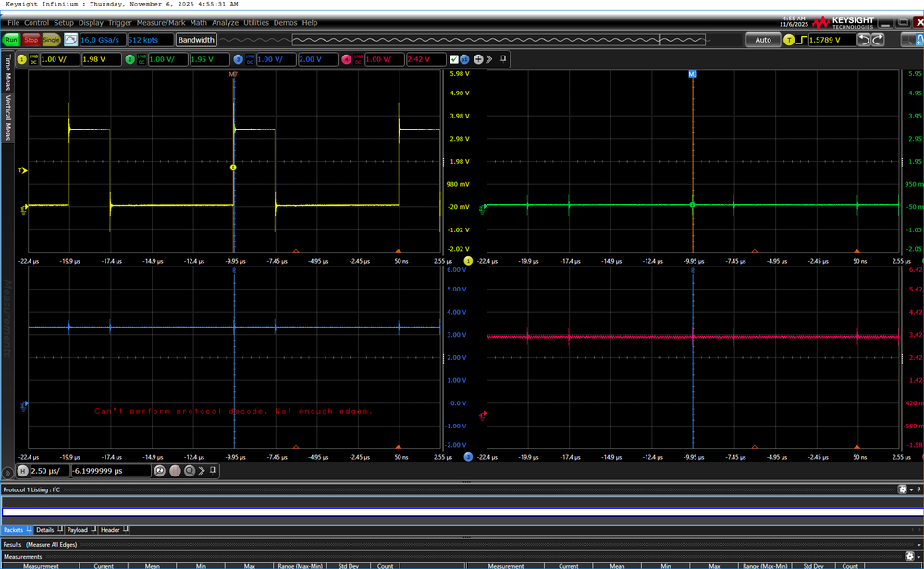Enable the checkbox right of channel 4 controls
Screen dimensions: 924x569
(455, 58)
